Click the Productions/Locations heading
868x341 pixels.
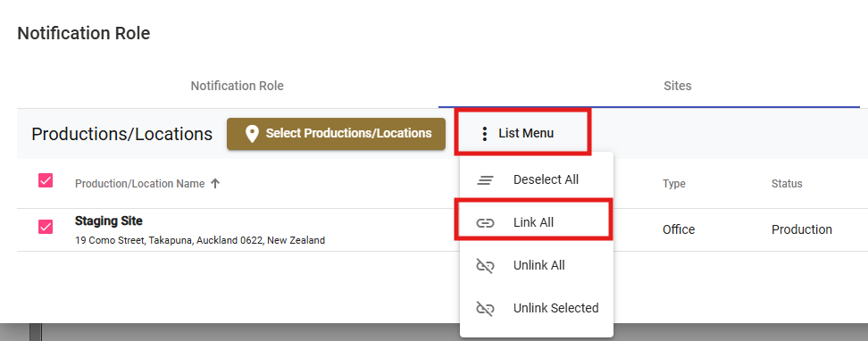pos(121,134)
